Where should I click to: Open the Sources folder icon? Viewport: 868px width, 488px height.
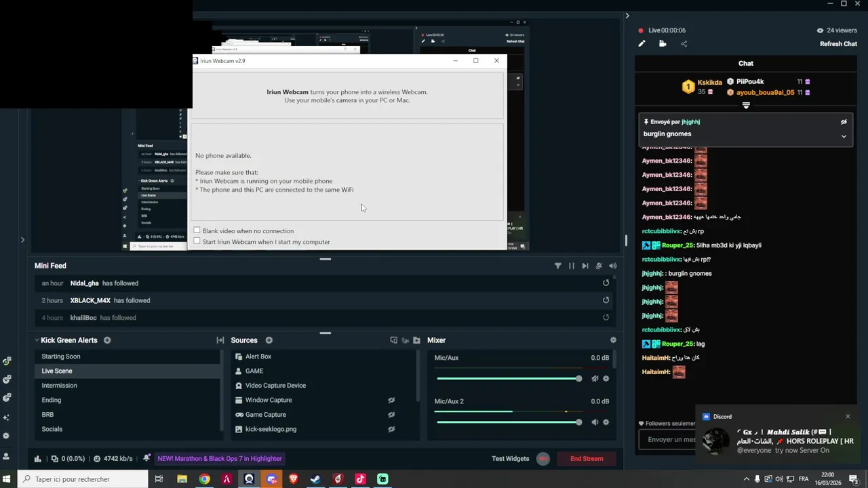[416, 340]
